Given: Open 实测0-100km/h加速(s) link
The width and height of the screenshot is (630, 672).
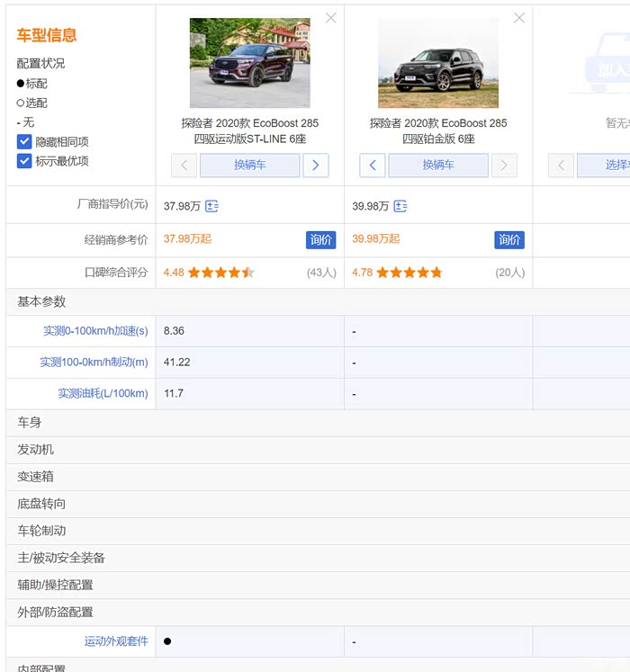Looking at the screenshot, I should click(x=95, y=331).
